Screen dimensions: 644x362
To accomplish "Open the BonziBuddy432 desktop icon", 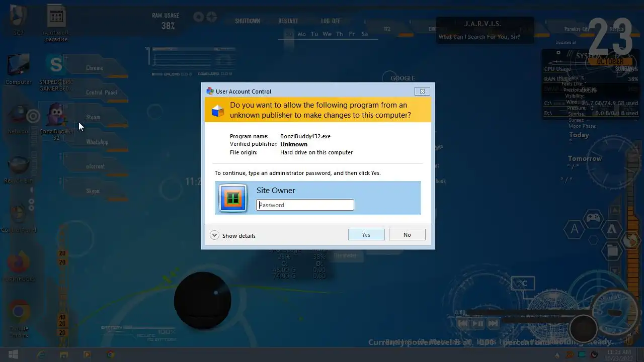I will click(x=56, y=122).
